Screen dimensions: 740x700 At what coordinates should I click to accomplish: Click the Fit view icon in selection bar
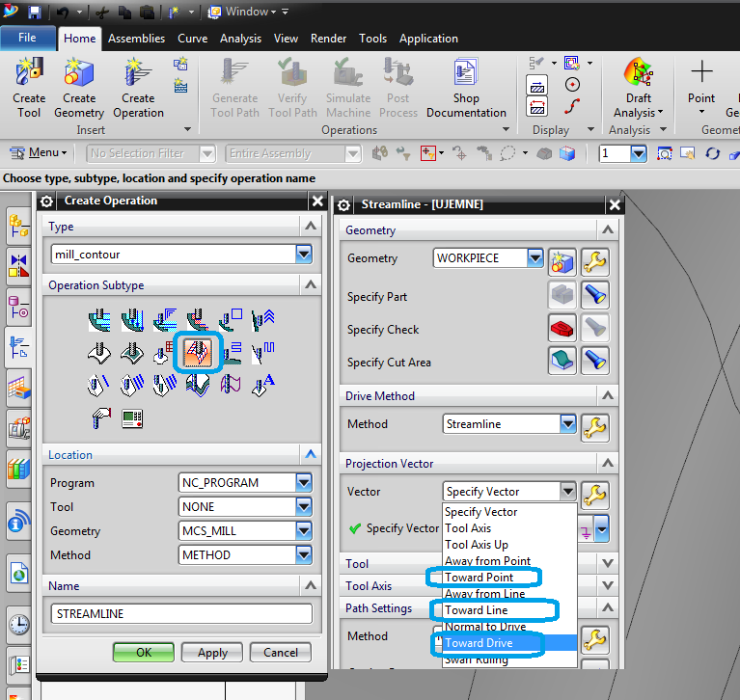tap(665, 153)
